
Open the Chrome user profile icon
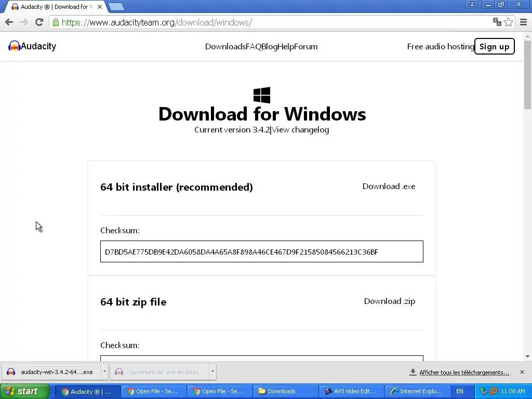point(472,4)
